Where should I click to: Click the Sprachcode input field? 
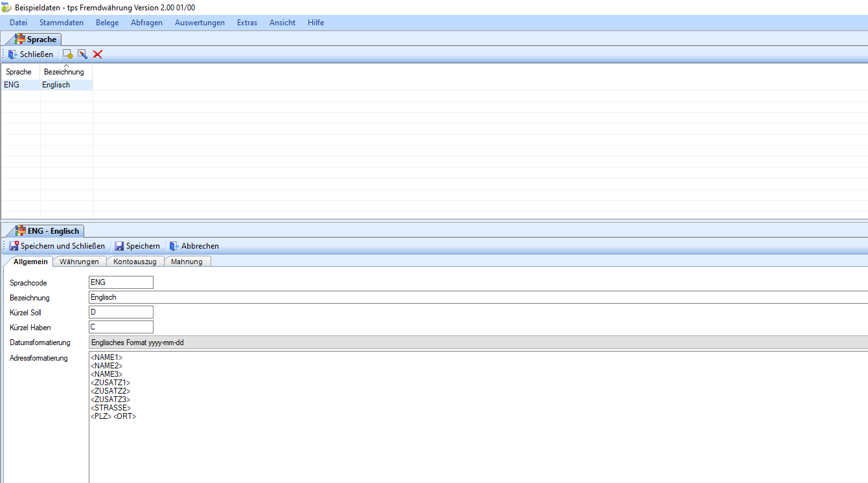(120, 282)
